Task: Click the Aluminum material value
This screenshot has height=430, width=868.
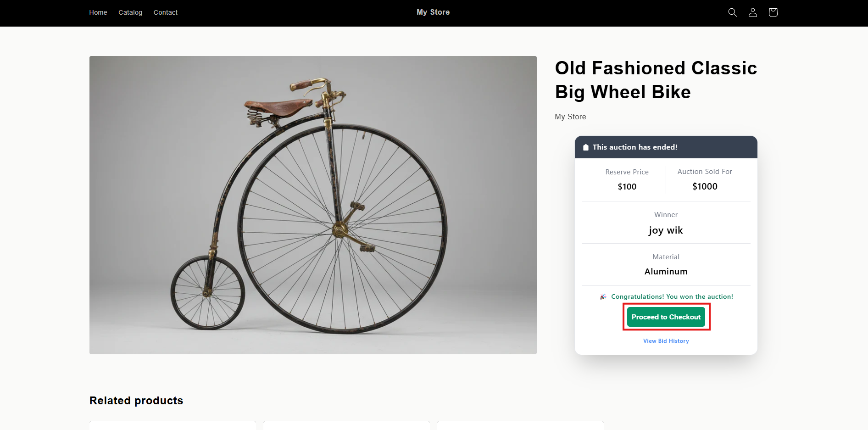Action: [x=666, y=272]
